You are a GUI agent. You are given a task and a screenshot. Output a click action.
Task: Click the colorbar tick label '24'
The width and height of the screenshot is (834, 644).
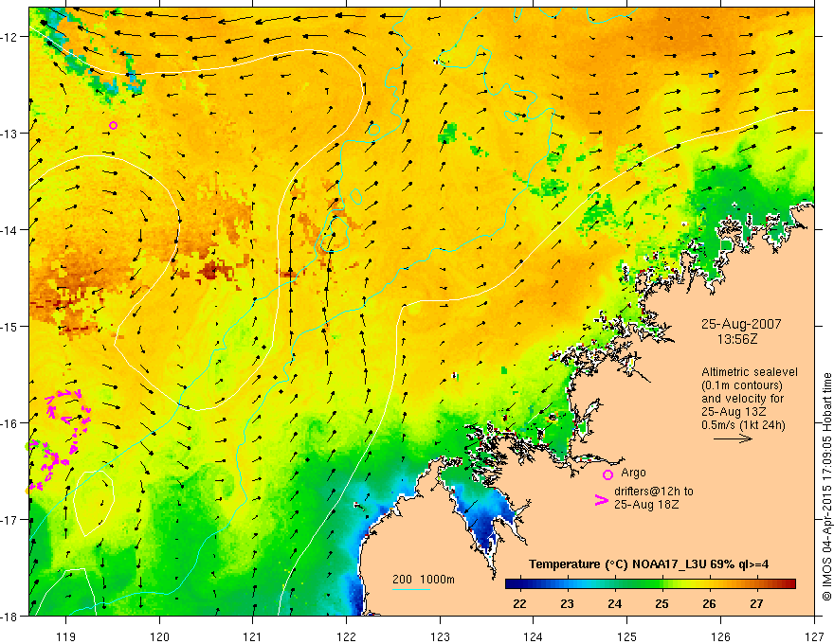(x=615, y=603)
